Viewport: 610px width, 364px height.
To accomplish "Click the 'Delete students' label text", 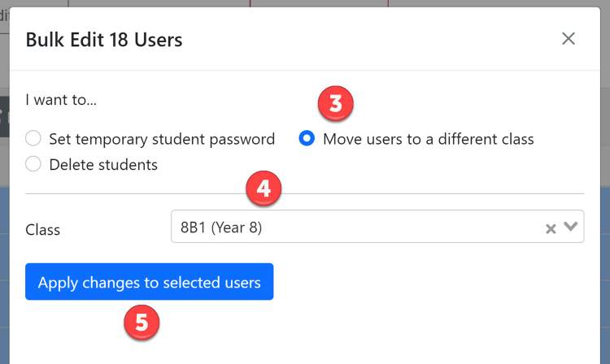I will (x=103, y=165).
